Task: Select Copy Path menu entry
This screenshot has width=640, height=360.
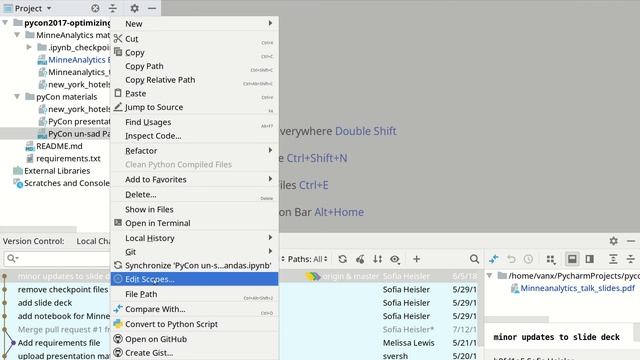Action: (x=194, y=66)
